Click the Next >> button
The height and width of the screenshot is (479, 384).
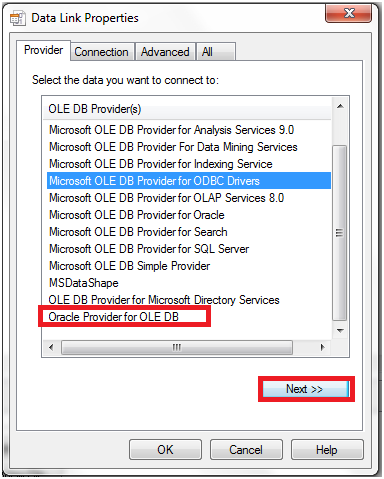tap(306, 389)
